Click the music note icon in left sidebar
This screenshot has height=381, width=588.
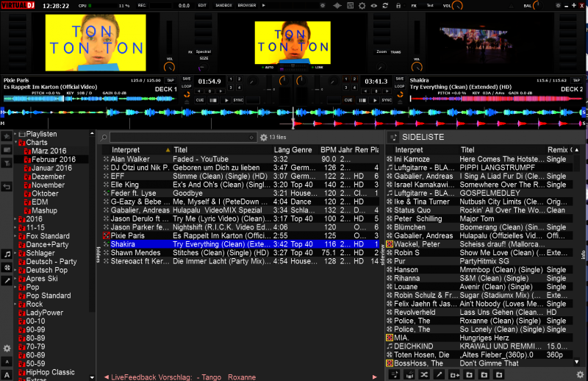coord(7,254)
